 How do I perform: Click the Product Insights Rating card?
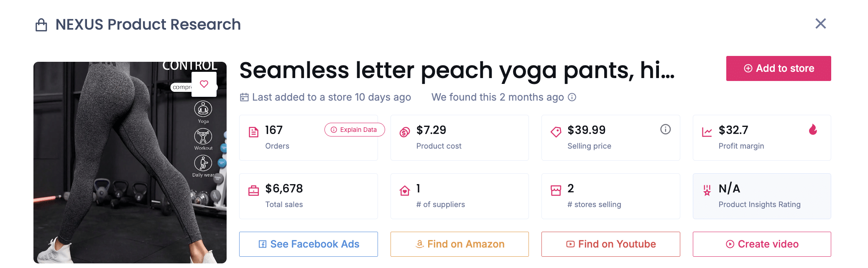pyautogui.click(x=762, y=196)
